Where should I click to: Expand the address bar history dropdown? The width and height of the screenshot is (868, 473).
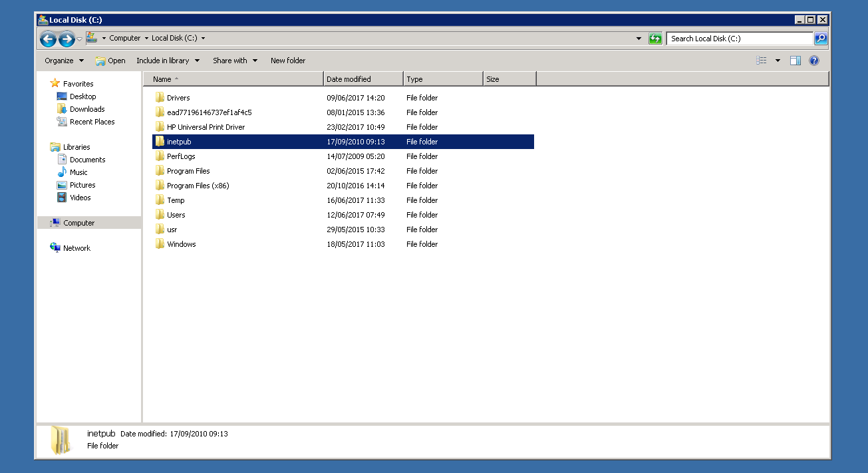[639, 39]
